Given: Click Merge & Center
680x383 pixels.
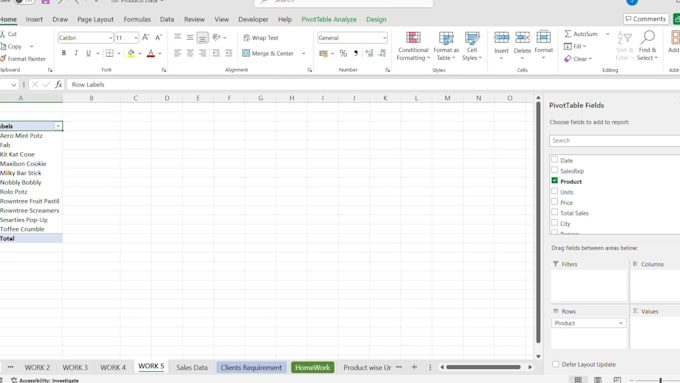Looking at the screenshot, I should pos(268,53).
